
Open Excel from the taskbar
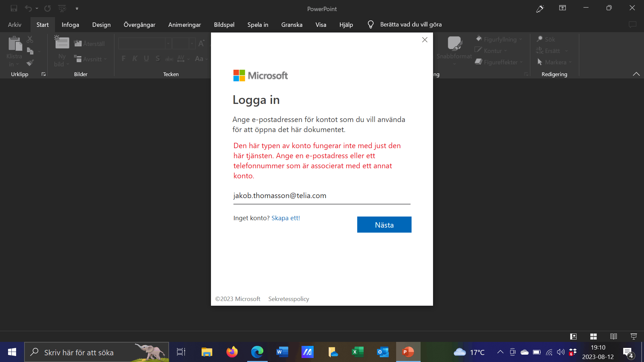(x=358, y=352)
